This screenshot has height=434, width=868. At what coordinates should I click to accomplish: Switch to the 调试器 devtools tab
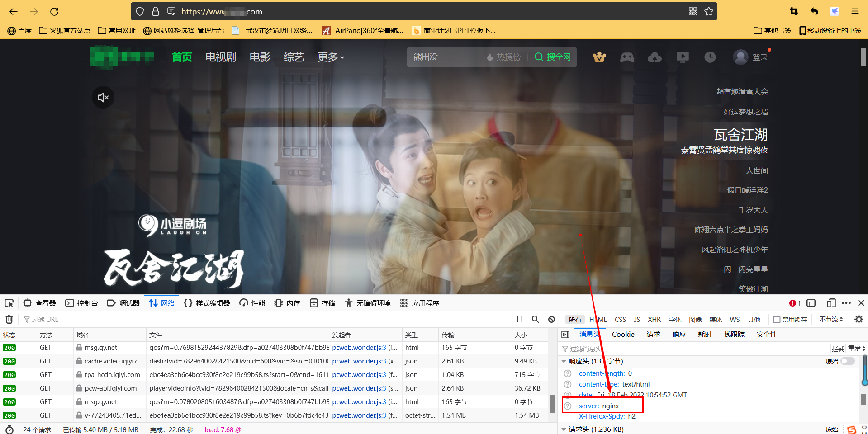[x=123, y=303]
